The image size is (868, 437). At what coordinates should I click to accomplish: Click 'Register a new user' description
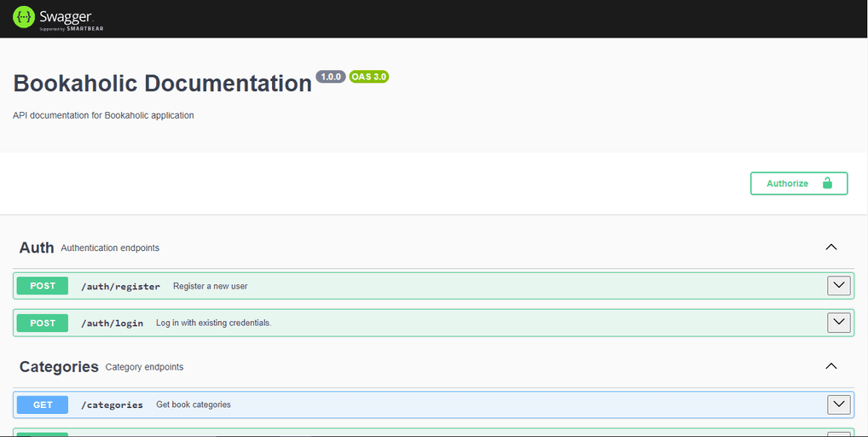point(211,286)
